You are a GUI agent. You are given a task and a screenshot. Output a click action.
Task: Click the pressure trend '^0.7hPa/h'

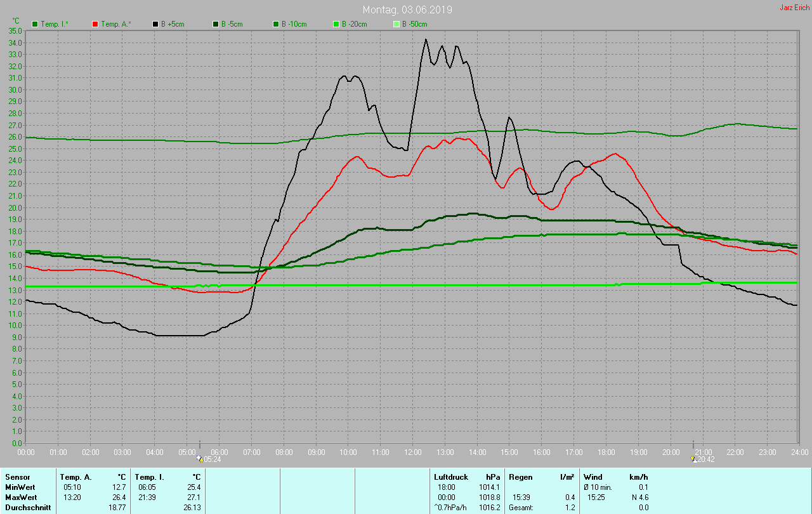[451, 507]
